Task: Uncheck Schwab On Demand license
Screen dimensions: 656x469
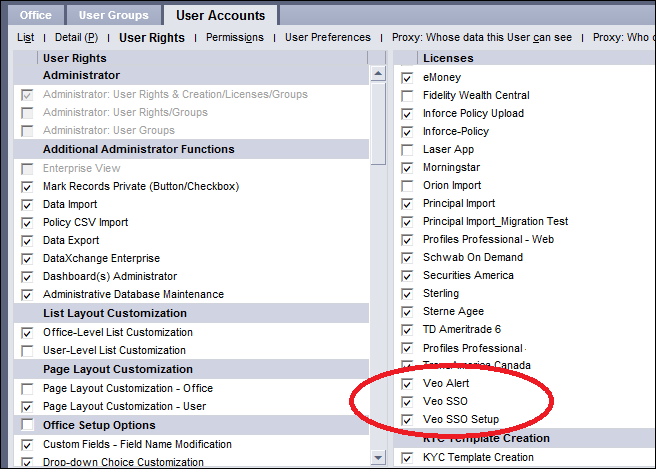Action: [407, 258]
